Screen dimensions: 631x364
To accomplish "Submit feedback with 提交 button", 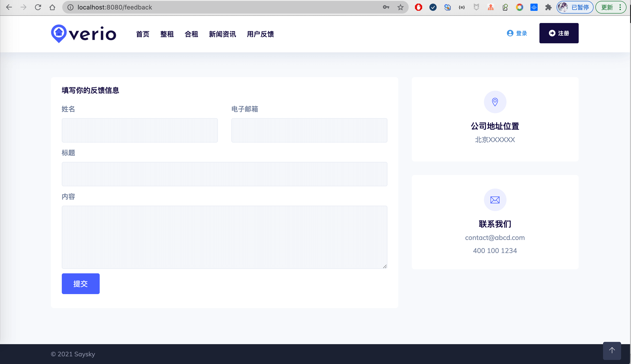I will (81, 283).
